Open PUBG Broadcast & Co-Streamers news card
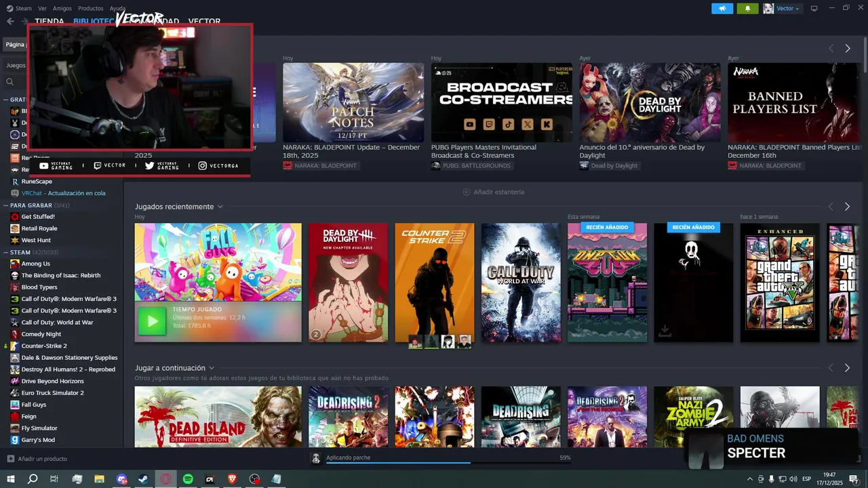This screenshot has height=488, width=868. click(x=502, y=102)
